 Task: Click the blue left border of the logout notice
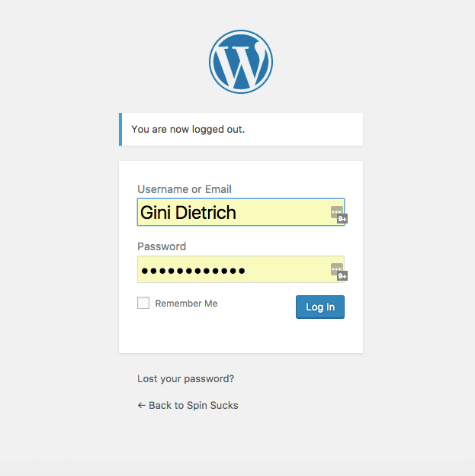(120, 130)
